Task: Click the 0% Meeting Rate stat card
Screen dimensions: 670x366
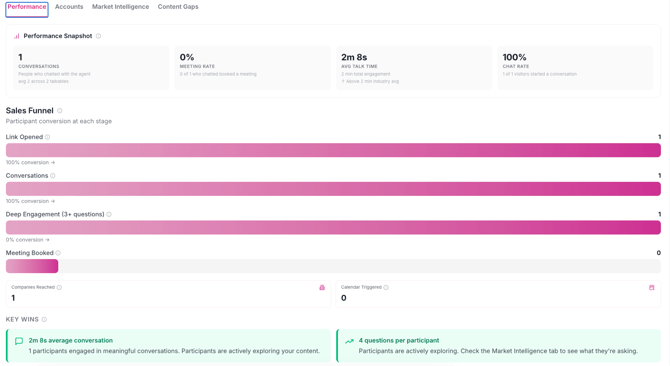Action: click(x=253, y=68)
